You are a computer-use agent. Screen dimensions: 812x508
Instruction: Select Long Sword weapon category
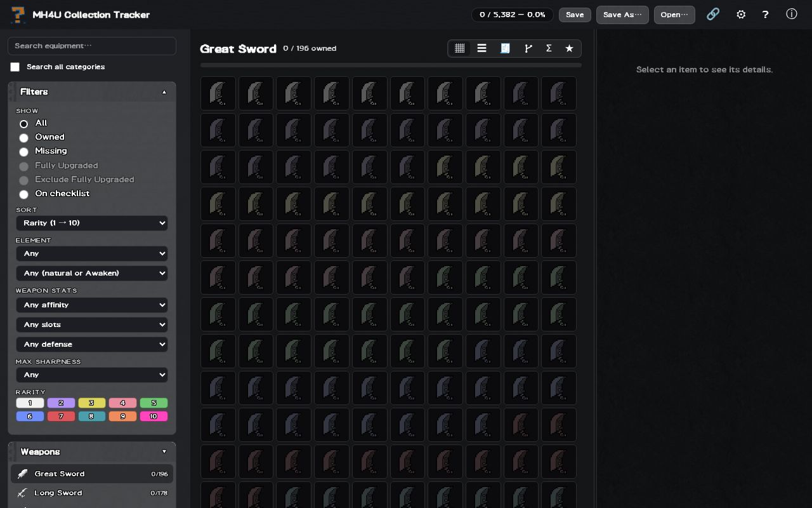pyautogui.click(x=92, y=493)
